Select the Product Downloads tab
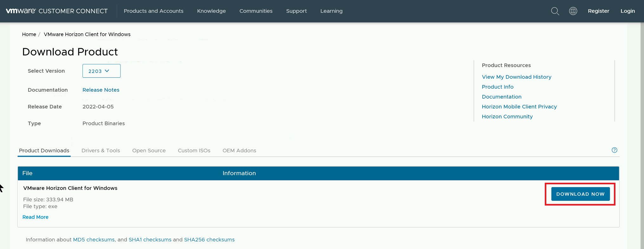Viewport: 644px width, 249px height. click(44, 150)
